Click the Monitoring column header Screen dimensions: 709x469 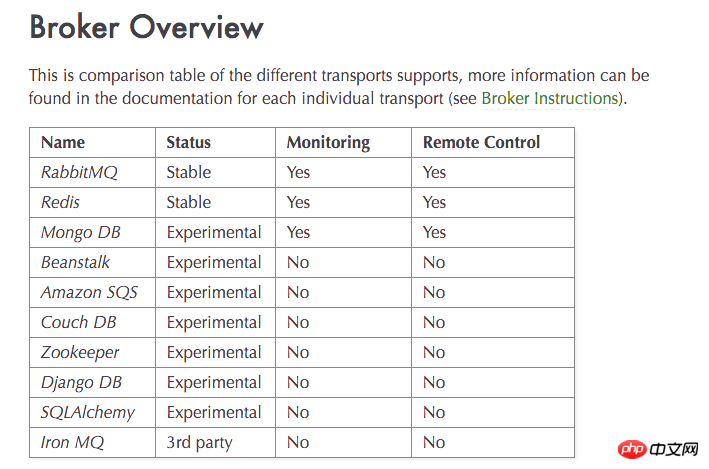pyautogui.click(x=328, y=142)
